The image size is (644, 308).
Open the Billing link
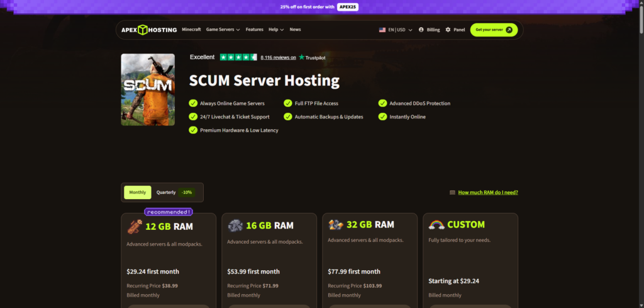click(x=429, y=30)
